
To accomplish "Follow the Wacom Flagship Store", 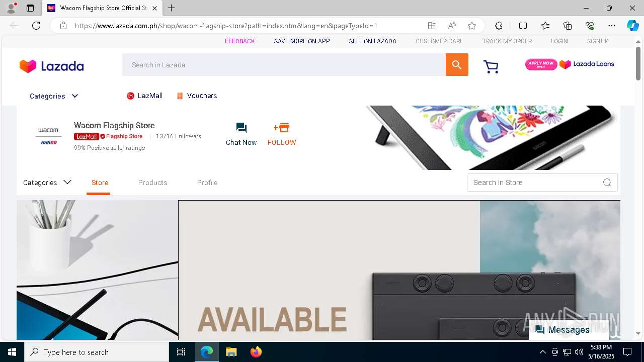I will click(x=282, y=134).
